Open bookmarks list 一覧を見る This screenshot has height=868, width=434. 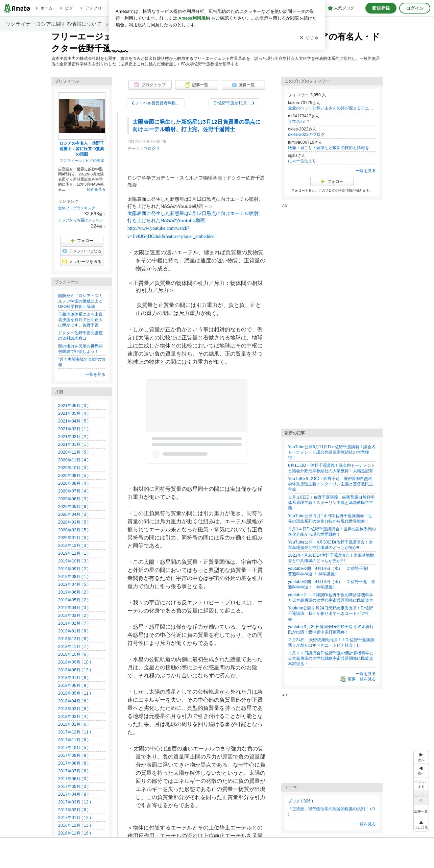95,375
